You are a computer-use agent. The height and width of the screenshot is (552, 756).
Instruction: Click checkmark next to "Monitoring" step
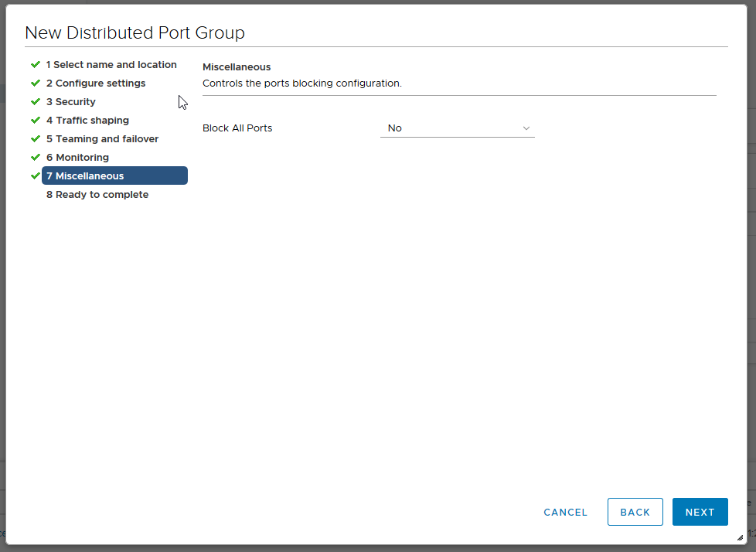36,157
